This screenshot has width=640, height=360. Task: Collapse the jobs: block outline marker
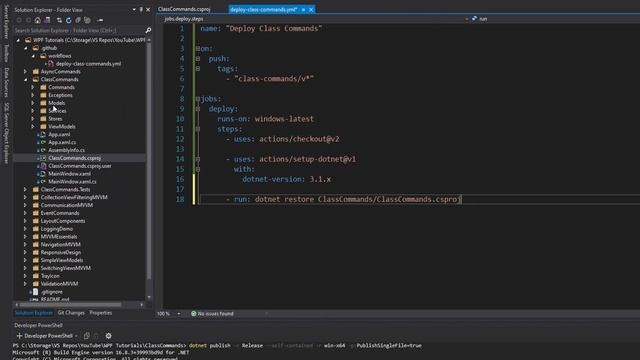pos(198,99)
